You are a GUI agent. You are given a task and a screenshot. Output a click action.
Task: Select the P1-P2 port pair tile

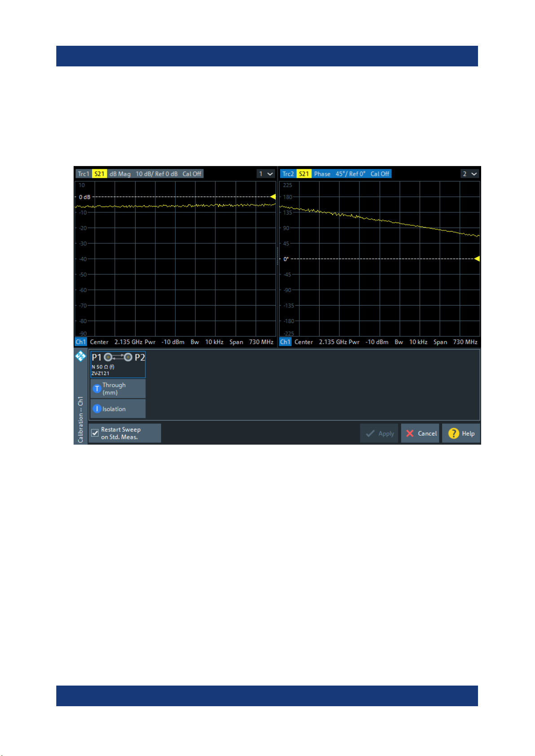pos(118,364)
